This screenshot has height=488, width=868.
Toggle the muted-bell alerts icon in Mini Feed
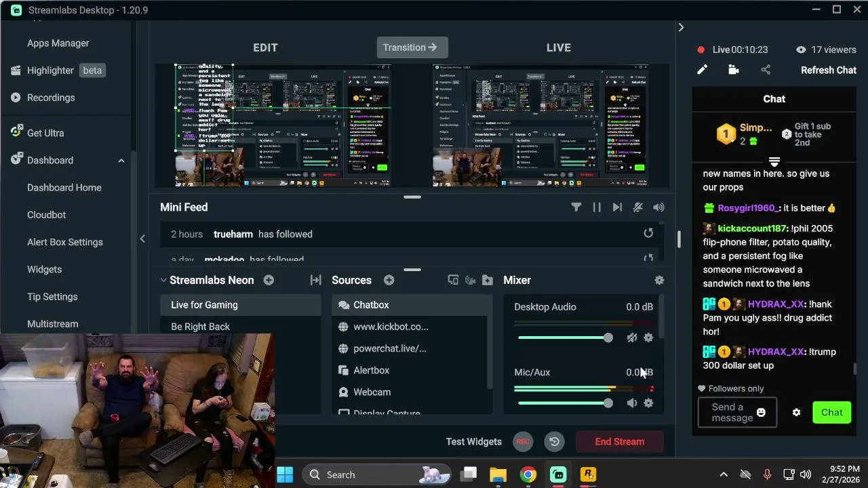click(x=638, y=207)
